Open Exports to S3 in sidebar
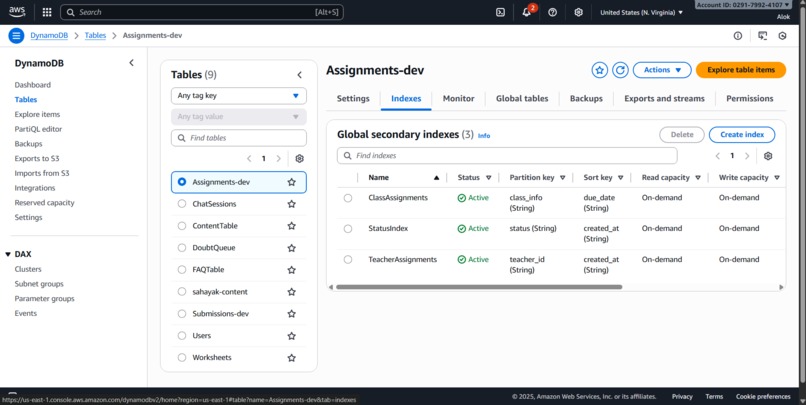The height and width of the screenshot is (405, 806). tap(37, 158)
